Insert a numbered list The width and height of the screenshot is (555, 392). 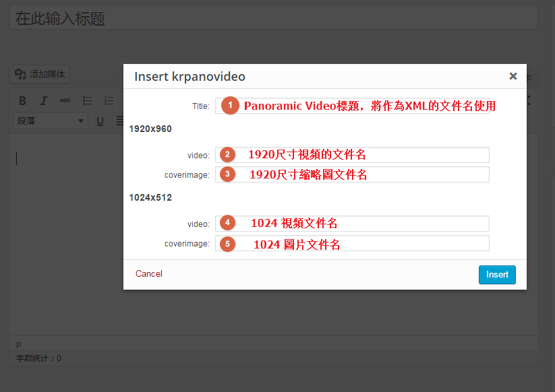tap(109, 101)
